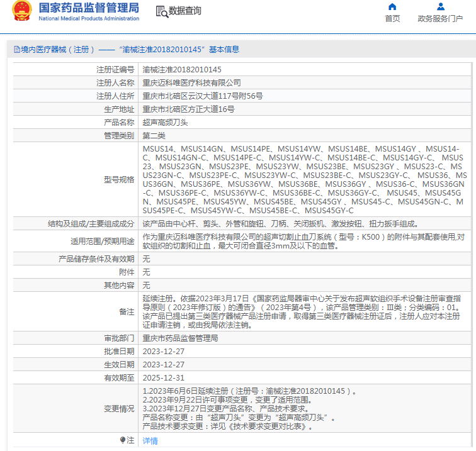Click the MSUS14 model list cell
Image resolution: width=476 pixels, height=451 pixels.
coord(305,179)
